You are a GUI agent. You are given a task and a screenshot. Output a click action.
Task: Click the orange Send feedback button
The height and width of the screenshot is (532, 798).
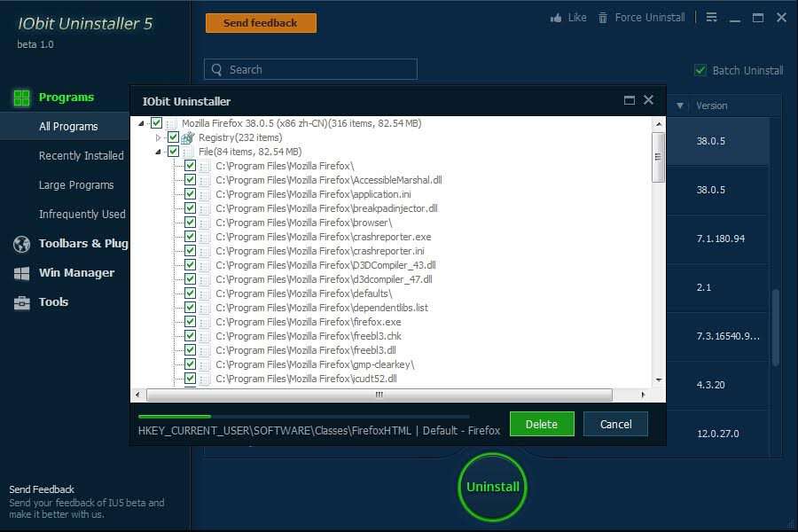click(261, 23)
